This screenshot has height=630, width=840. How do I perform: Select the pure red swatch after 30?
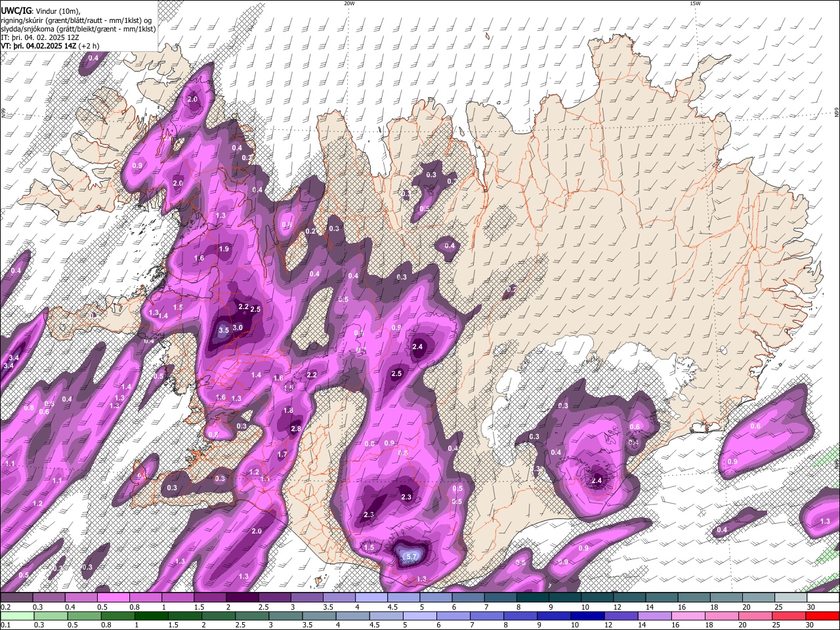click(x=822, y=616)
